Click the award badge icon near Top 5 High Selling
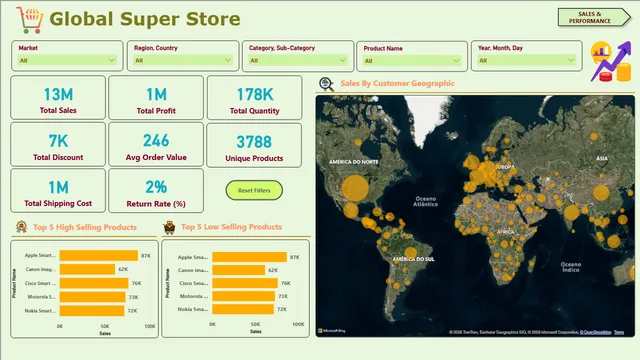Image resolution: width=640 pixels, height=360 pixels. pyautogui.click(x=21, y=227)
